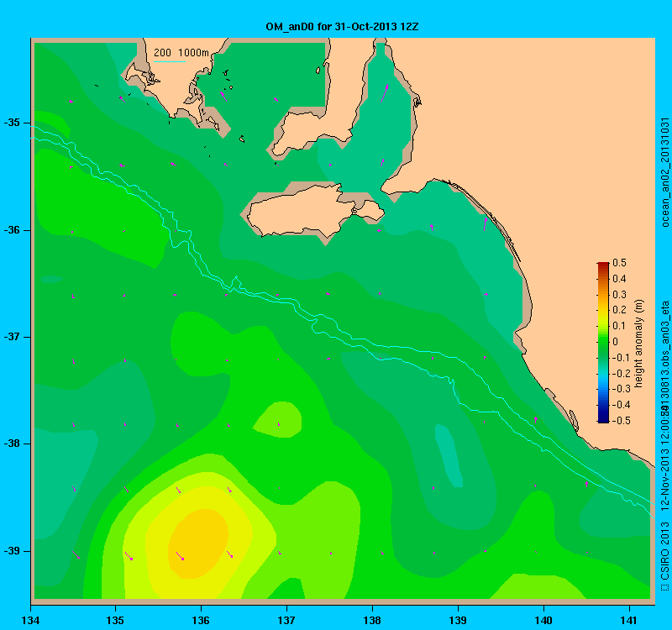Click the plot title 'OM_anD0 for 31-Oct-2013 12Z'
This screenshot has width=672, height=630.
point(342,27)
